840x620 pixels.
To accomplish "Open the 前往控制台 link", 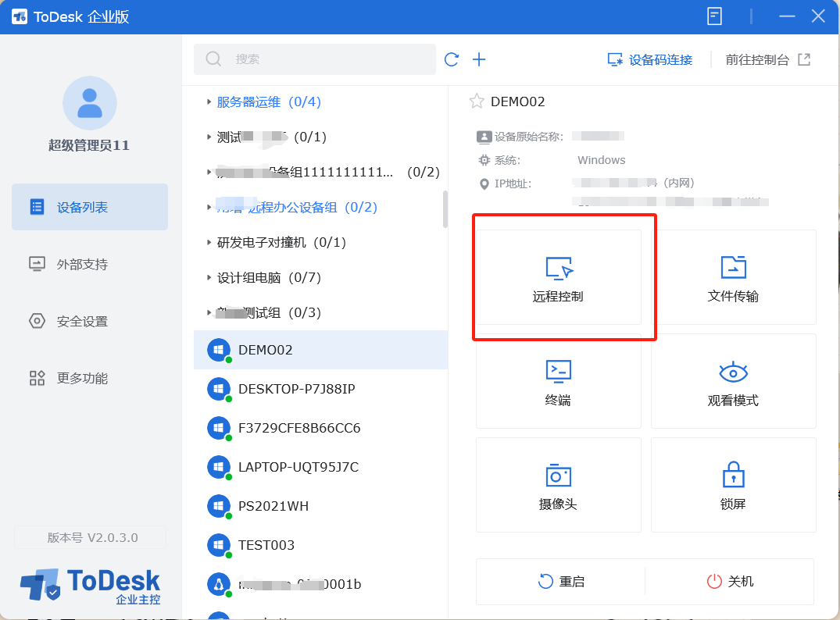I will pyautogui.click(x=767, y=59).
